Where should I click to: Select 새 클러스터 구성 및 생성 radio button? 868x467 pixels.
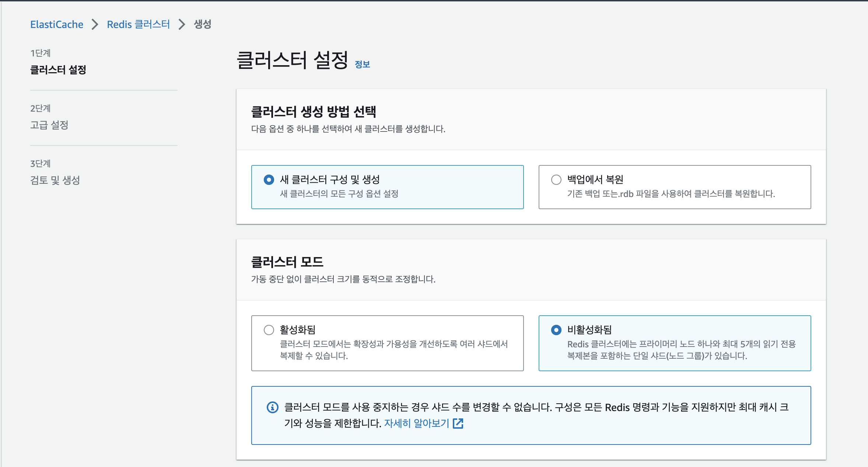(x=269, y=180)
